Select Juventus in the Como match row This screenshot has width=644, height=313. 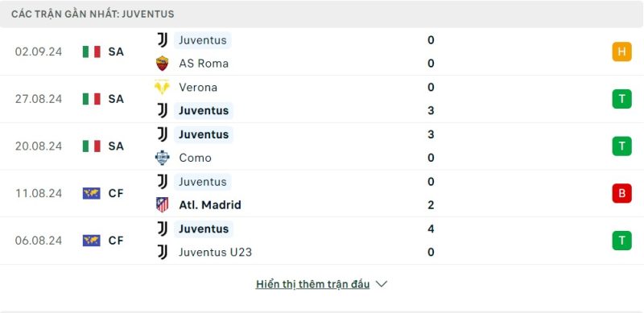[204, 134]
